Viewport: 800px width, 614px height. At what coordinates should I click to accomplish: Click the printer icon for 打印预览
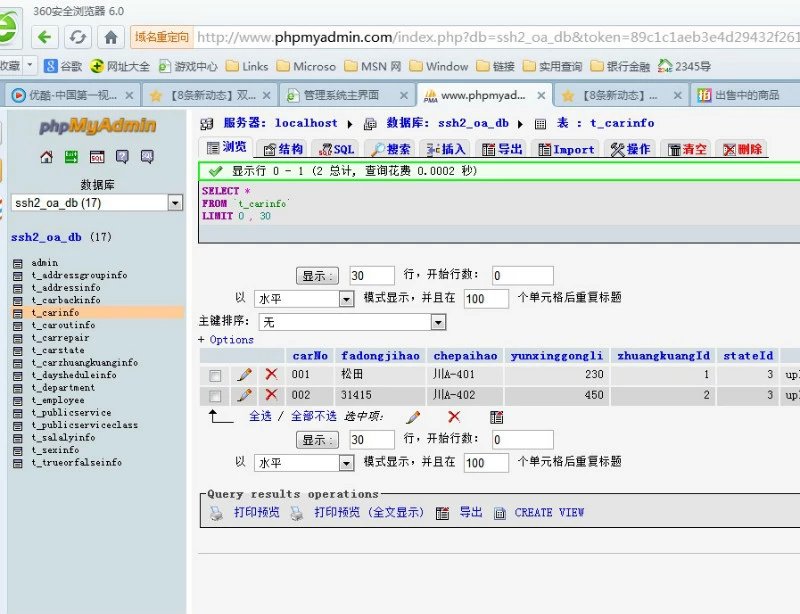217,513
